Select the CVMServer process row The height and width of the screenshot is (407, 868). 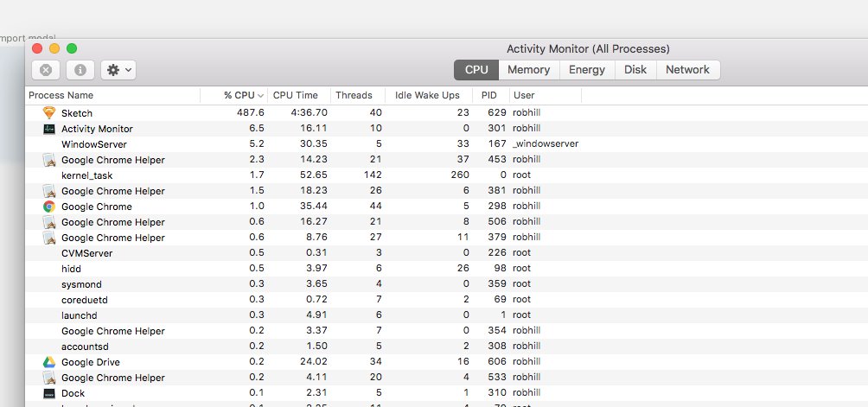click(x=446, y=253)
